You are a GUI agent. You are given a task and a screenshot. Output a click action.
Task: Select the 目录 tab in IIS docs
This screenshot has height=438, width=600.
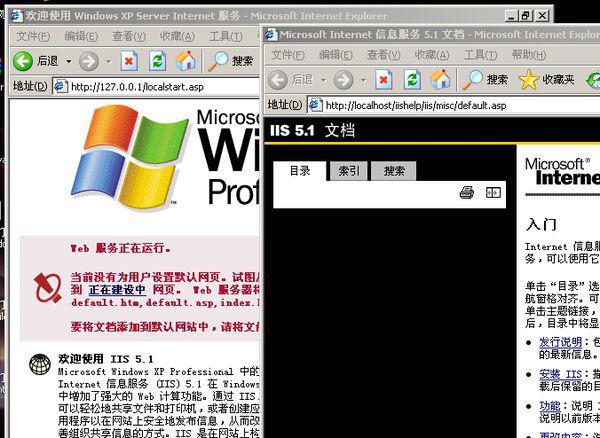click(300, 171)
